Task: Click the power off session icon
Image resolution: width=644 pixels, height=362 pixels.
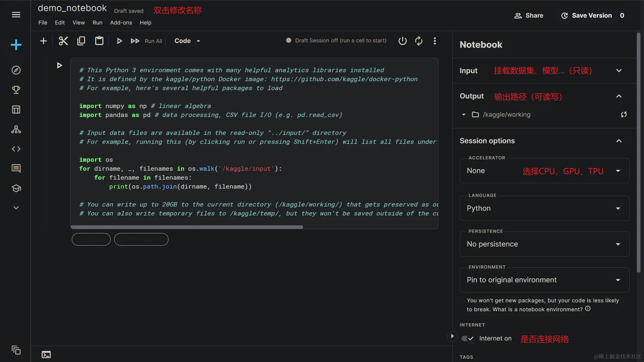Action: (402, 41)
